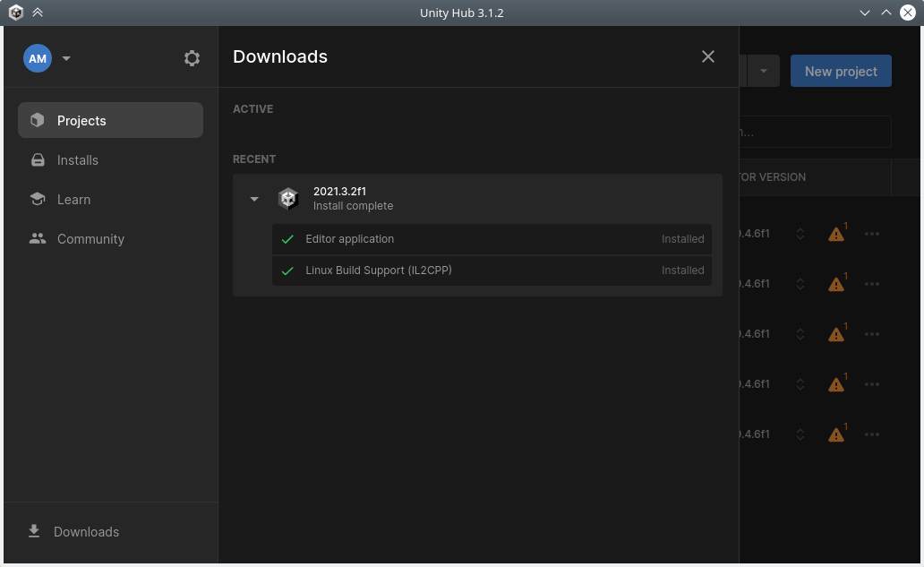Open Unity Hub preferences via gear icon
This screenshot has height=567, width=924.
click(x=192, y=58)
